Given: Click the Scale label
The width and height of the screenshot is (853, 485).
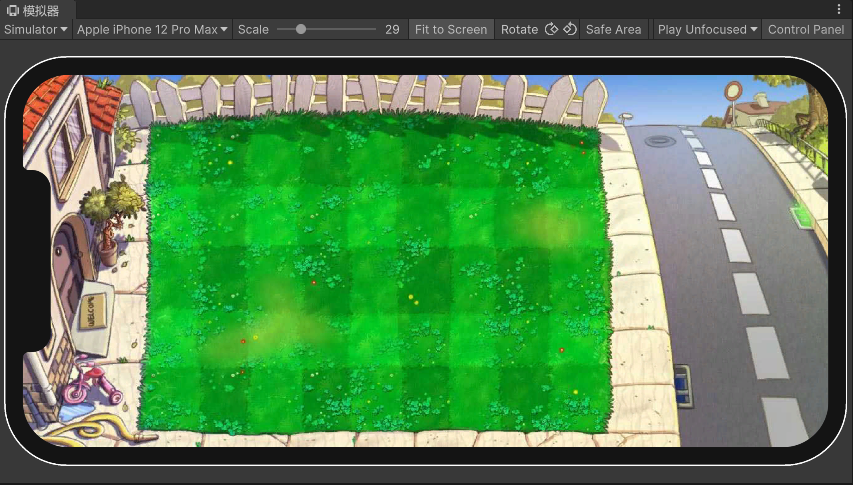Looking at the screenshot, I should (x=254, y=29).
